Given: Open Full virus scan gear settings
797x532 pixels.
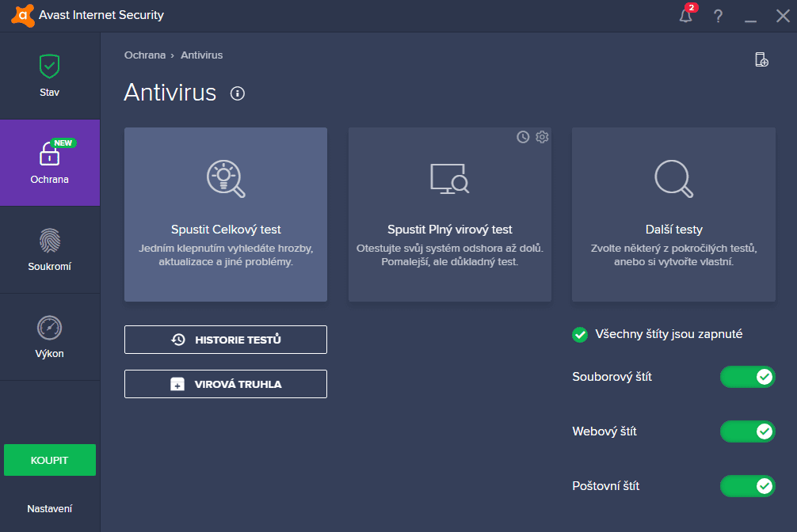Looking at the screenshot, I should pos(543,137).
